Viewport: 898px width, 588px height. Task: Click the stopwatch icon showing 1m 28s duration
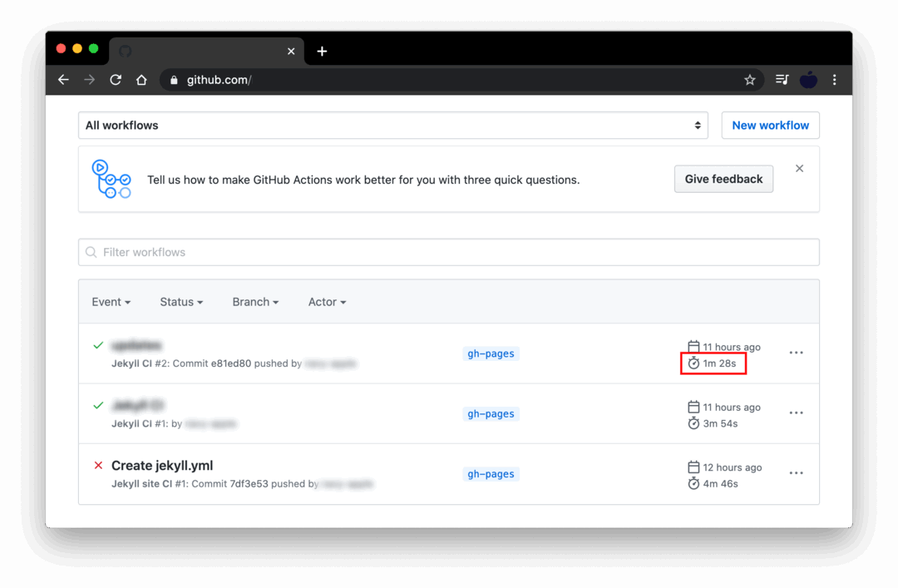693,363
